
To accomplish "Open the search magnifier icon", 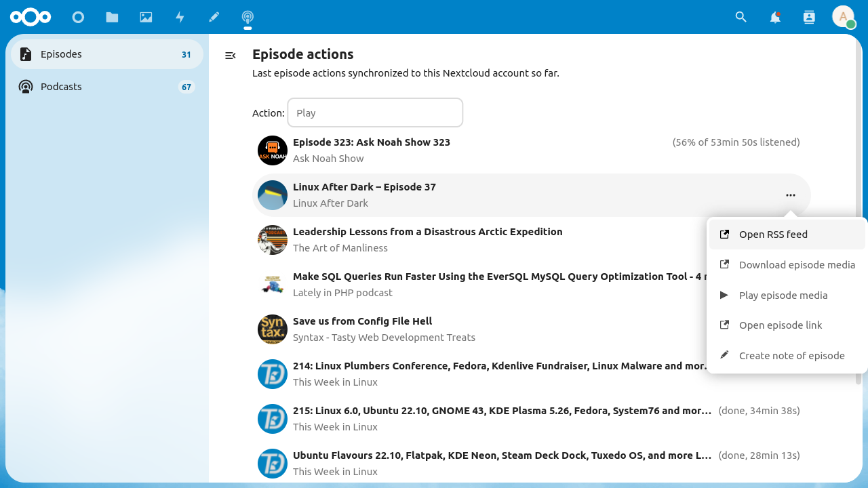I will tap(741, 17).
